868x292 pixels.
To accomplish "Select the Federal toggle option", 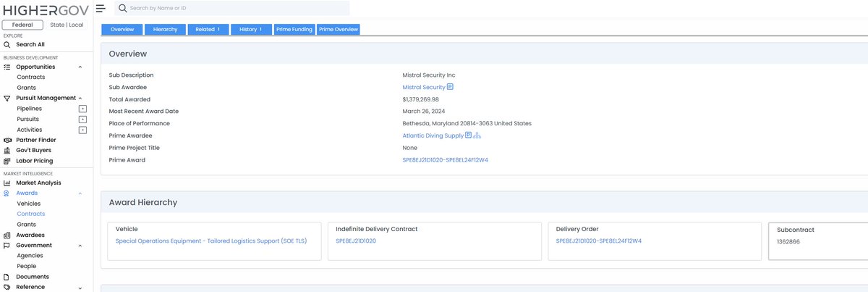I will tap(22, 25).
